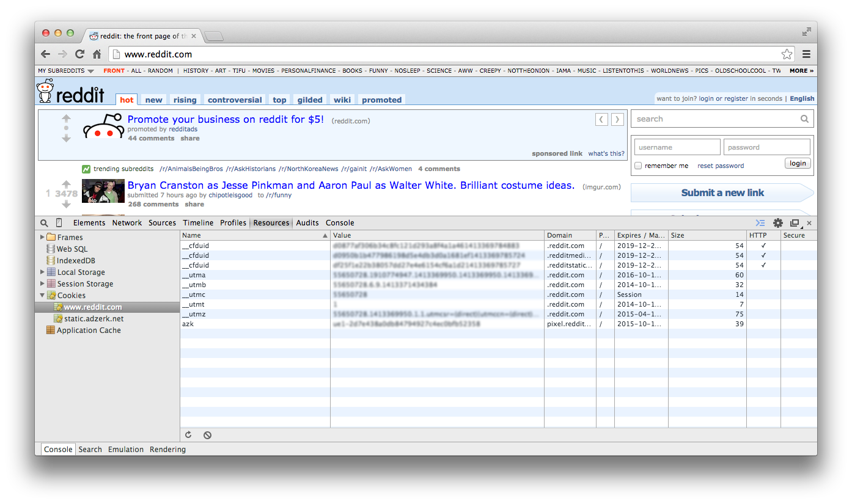The width and height of the screenshot is (852, 504).
Task: Clear all cookies with the block icon
Action: 208,435
